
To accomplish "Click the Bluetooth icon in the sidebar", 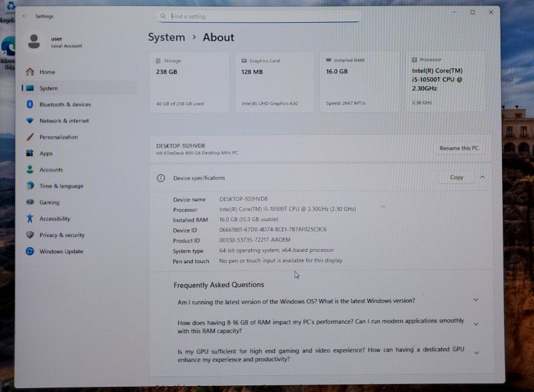I will tap(29, 104).
